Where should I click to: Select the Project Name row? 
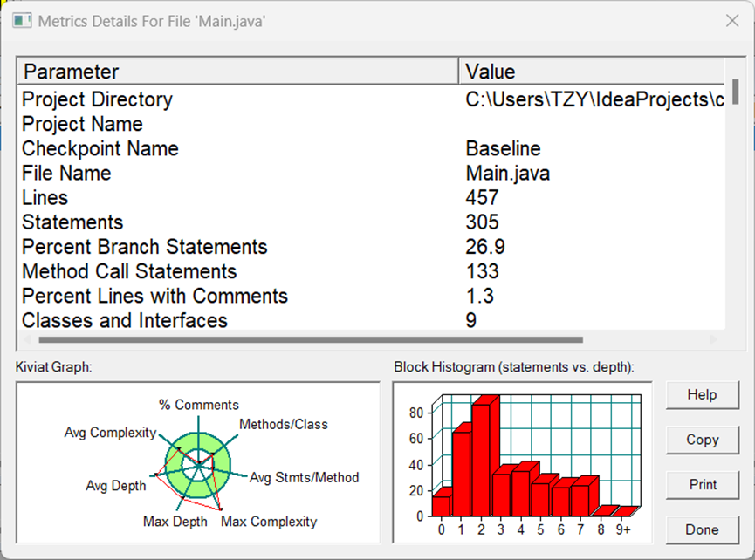pos(371,124)
